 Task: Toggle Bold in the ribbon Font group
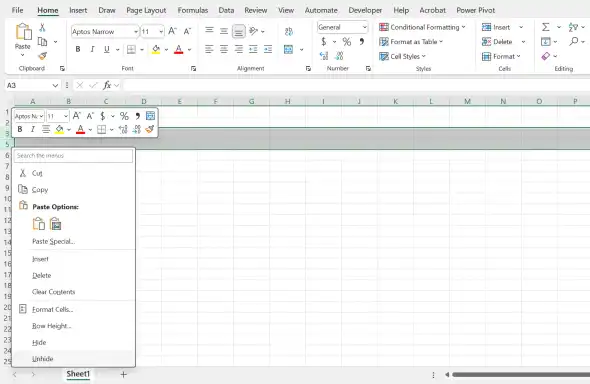tap(78, 49)
